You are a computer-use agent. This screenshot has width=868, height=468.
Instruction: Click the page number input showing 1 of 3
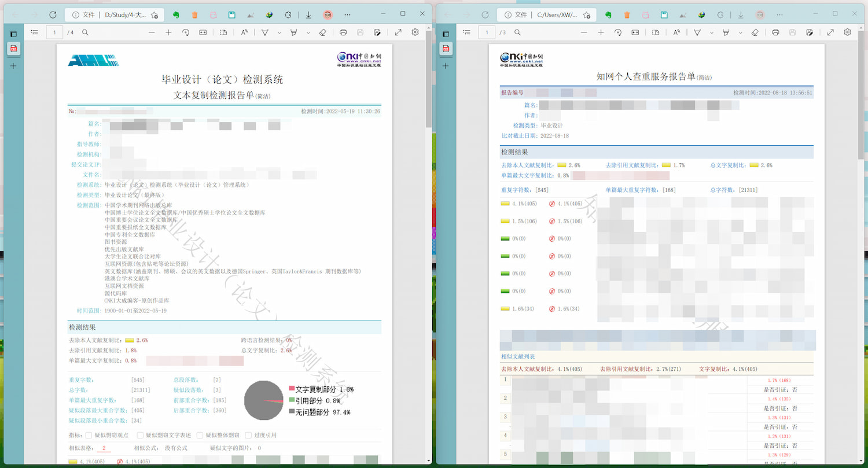pyautogui.click(x=487, y=32)
